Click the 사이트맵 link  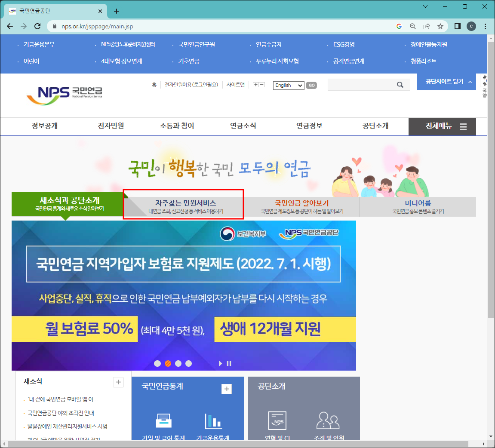tap(236, 85)
